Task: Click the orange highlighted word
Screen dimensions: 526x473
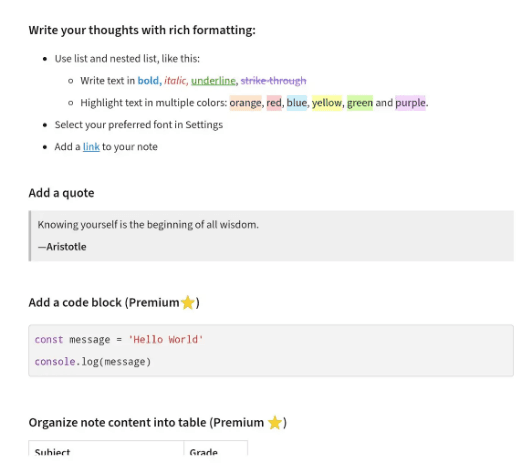Action: pyautogui.click(x=245, y=103)
